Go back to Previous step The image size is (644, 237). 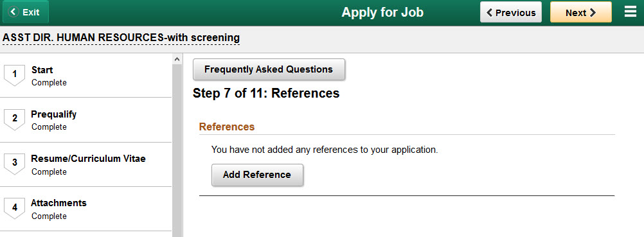coord(511,12)
